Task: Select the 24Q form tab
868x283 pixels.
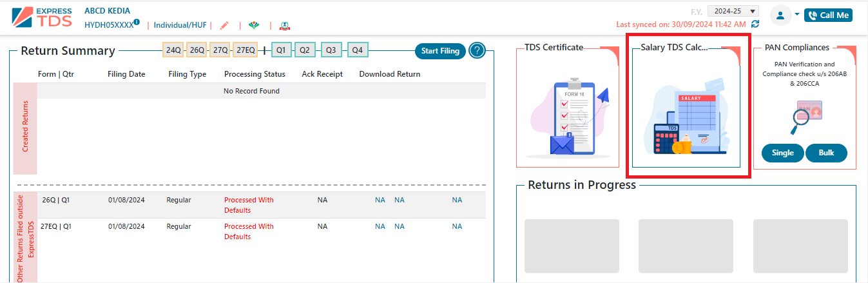Action: point(173,50)
